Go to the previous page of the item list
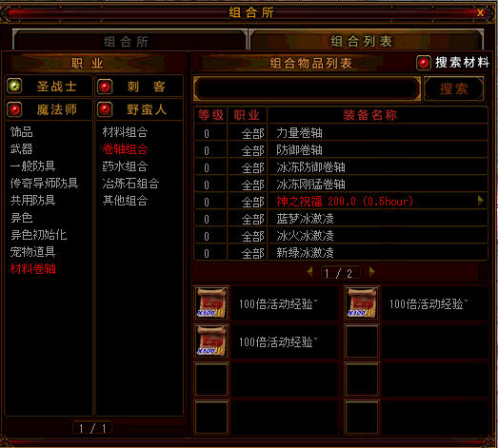Image resolution: width=498 pixels, height=448 pixels. [309, 272]
